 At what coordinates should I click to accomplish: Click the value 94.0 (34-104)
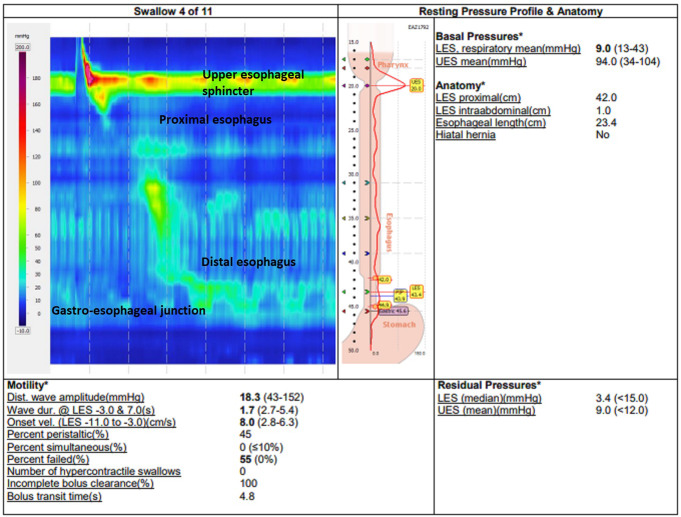point(628,62)
